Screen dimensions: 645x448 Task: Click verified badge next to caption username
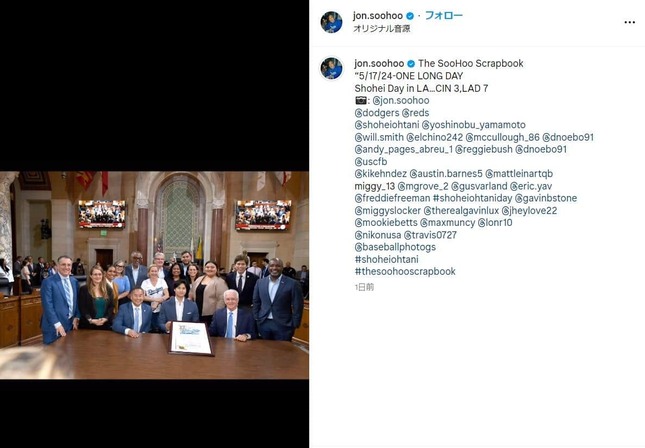[x=411, y=64]
